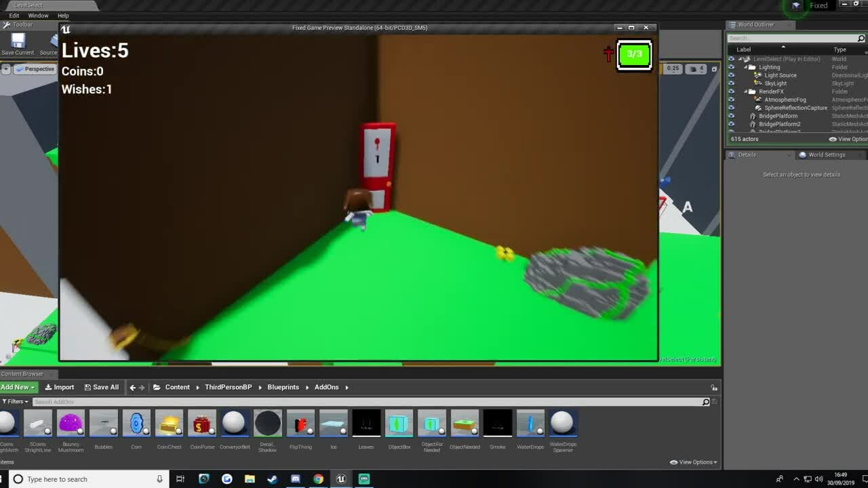This screenshot has width=868, height=488.
Task: Click the Import button in Content Browser
Action: click(60, 388)
